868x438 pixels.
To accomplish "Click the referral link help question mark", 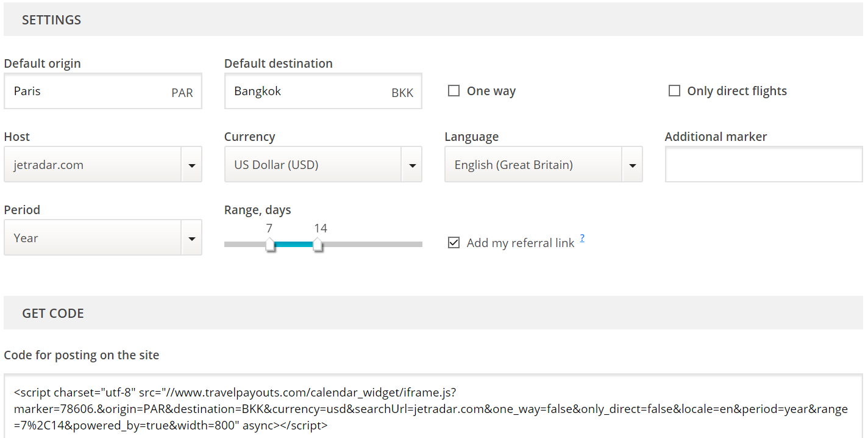I will [582, 239].
